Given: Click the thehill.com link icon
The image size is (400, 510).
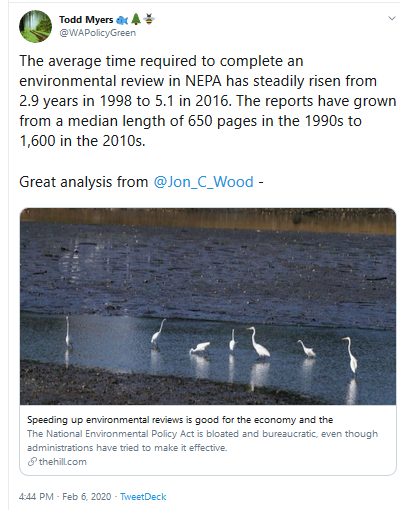Looking at the screenshot, I should pyautogui.click(x=32, y=462).
